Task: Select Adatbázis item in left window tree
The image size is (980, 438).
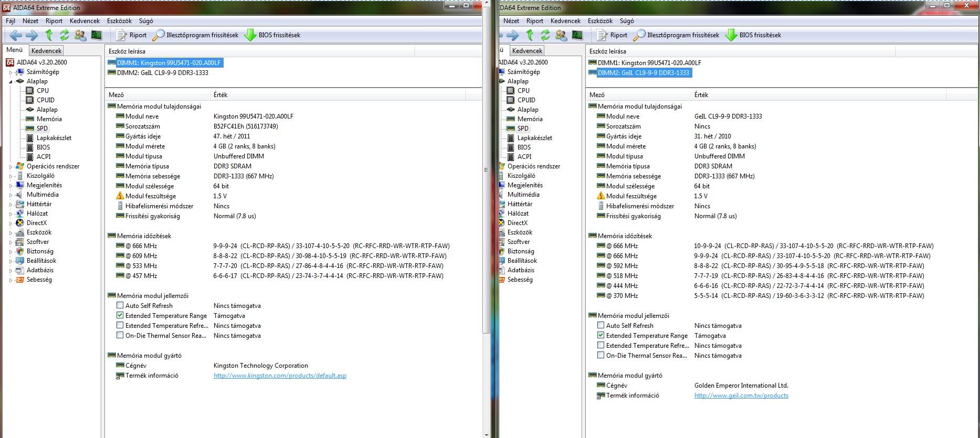Action: [x=40, y=270]
